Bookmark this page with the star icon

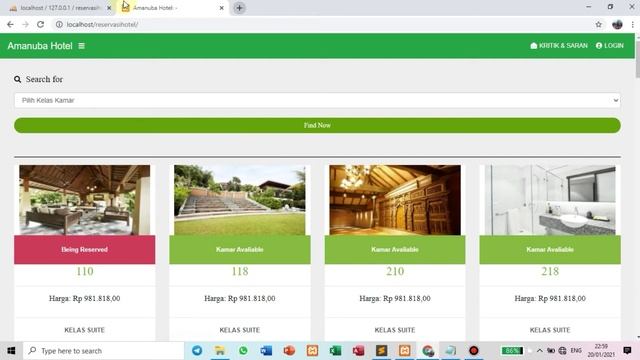pyautogui.click(x=598, y=24)
